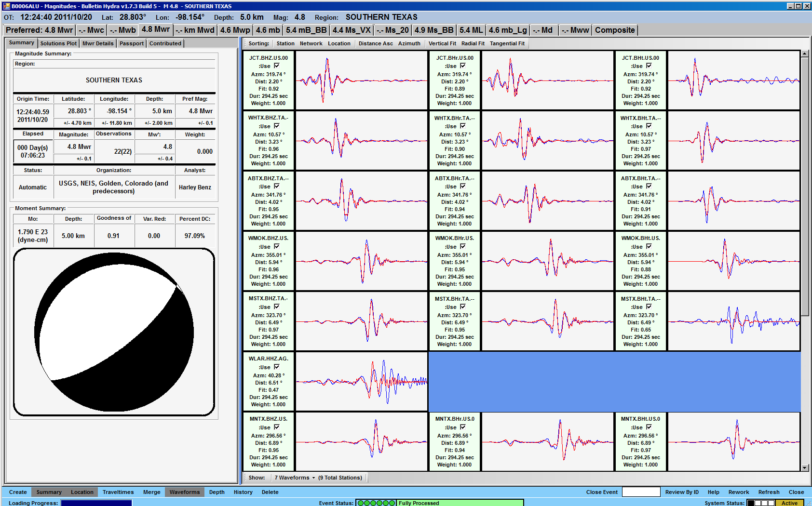
Task: Sort waveforms by Distance Asc
Action: tap(376, 43)
